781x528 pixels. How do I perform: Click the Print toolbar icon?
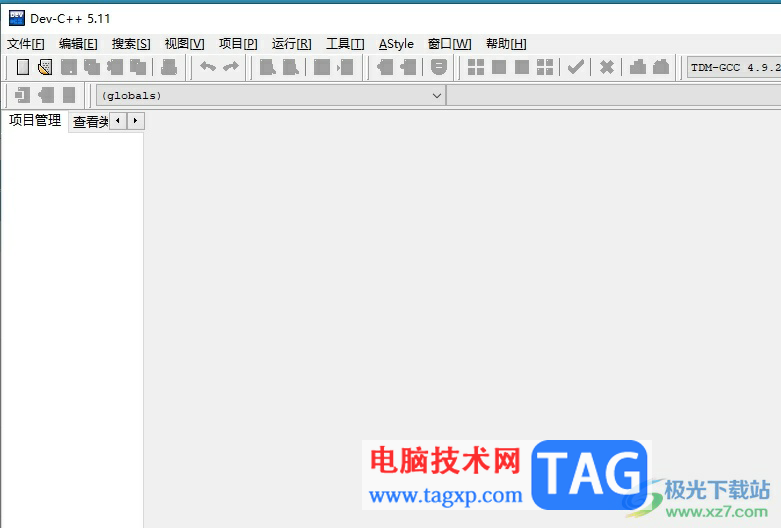click(169, 67)
